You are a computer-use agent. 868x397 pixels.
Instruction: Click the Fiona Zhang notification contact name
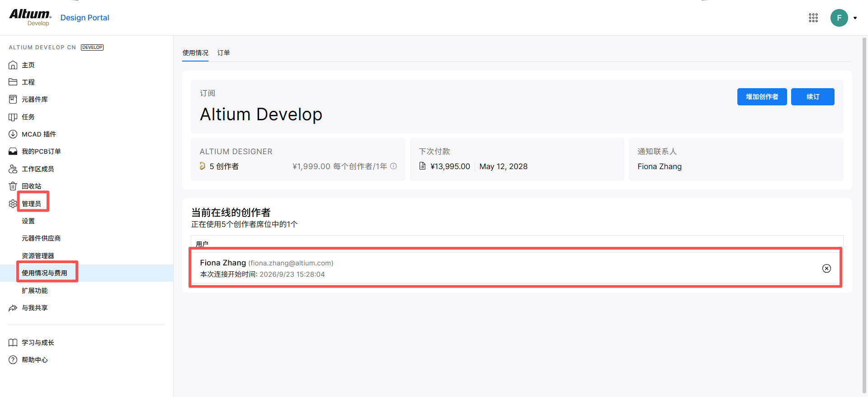pos(659,166)
